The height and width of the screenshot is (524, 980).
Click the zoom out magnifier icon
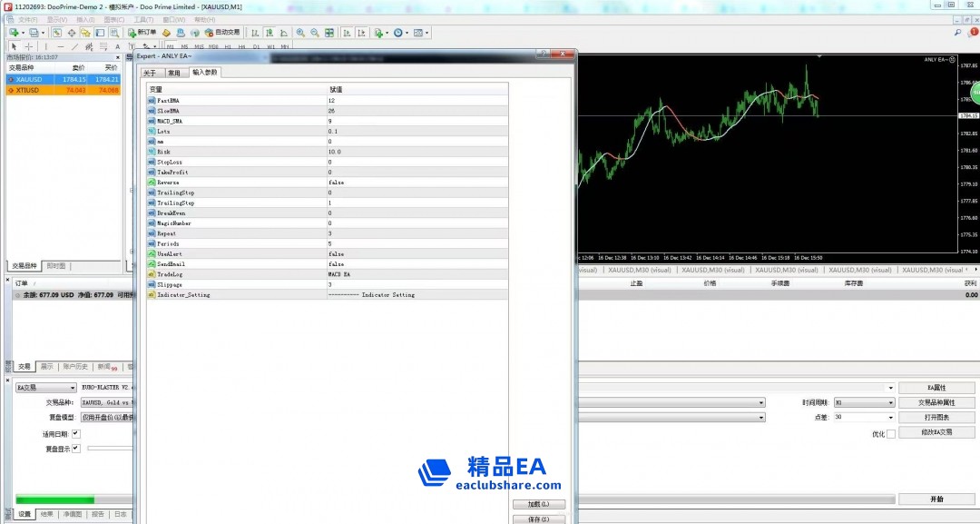(x=315, y=33)
